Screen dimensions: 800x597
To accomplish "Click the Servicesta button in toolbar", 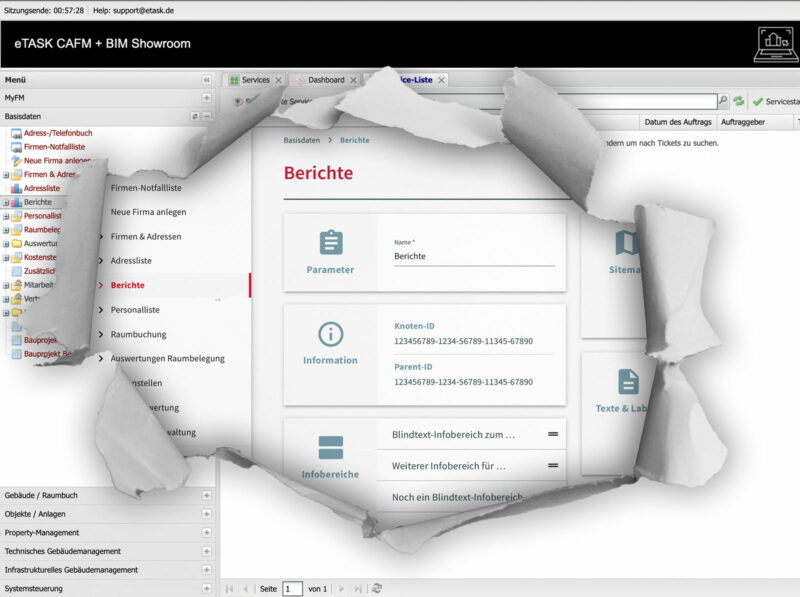I will (776, 102).
